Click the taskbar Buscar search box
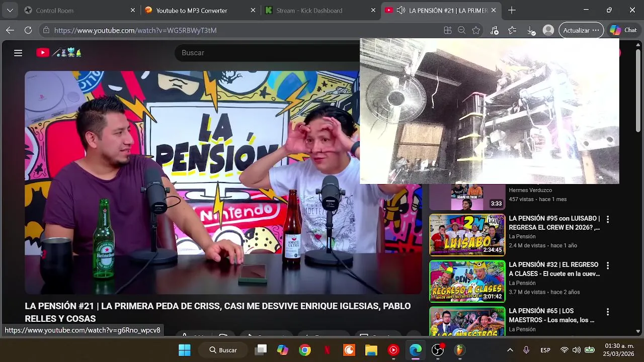The height and width of the screenshot is (362, 644). point(224,350)
